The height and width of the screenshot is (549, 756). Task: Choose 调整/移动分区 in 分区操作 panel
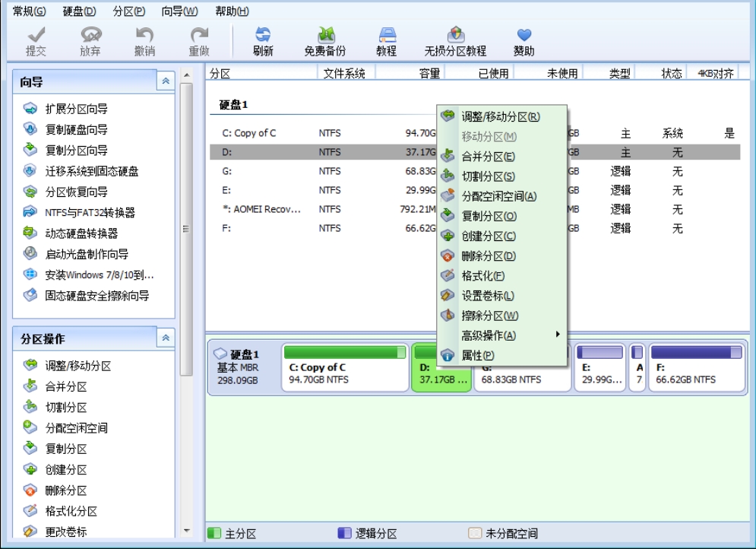click(x=67, y=366)
